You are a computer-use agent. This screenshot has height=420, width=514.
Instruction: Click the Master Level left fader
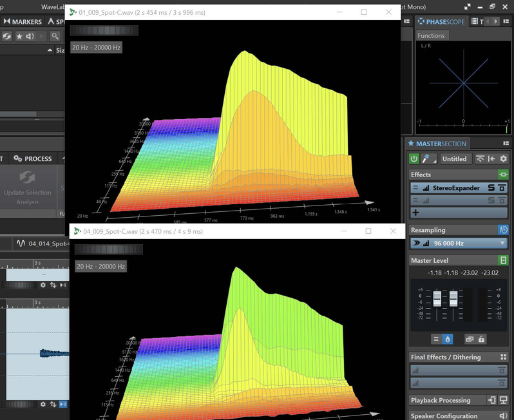[437, 298]
